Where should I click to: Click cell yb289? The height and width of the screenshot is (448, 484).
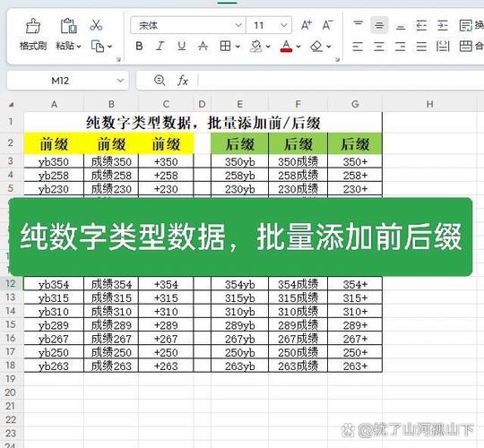coord(54,325)
